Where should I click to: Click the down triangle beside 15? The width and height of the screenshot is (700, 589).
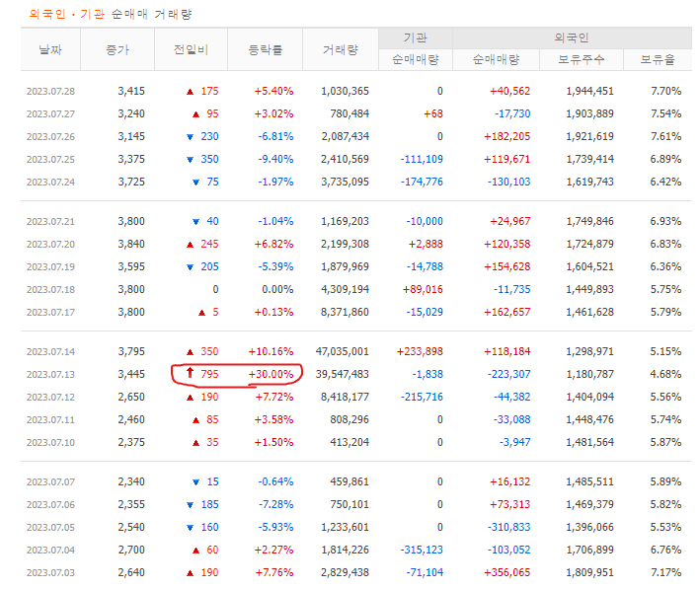pyautogui.click(x=195, y=482)
